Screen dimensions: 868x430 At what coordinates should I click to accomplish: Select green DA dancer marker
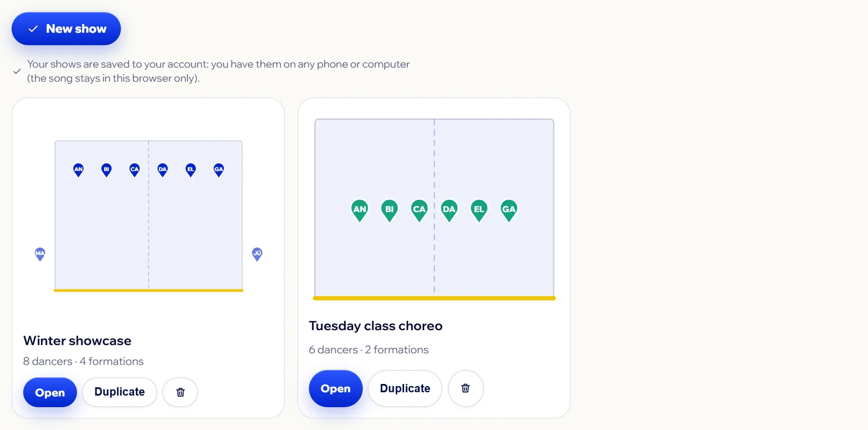pyautogui.click(x=449, y=210)
